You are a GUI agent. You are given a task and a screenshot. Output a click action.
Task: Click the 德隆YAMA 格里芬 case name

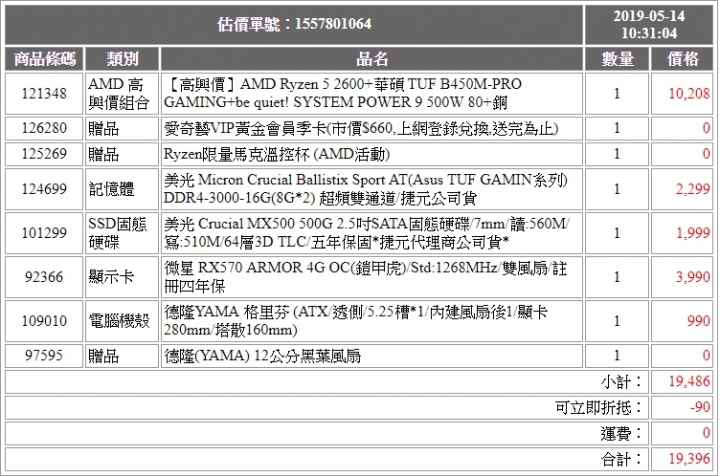pyautogui.click(x=356, y=321)
